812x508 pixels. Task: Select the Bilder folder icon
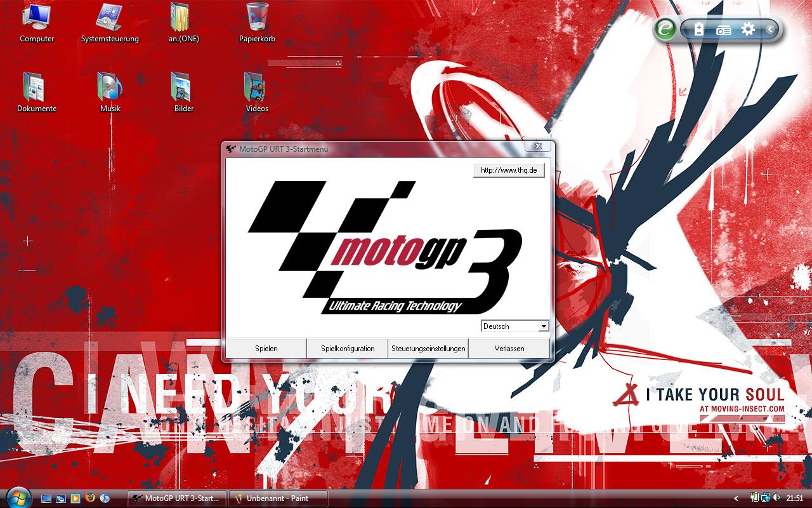(x=183, y=93)
